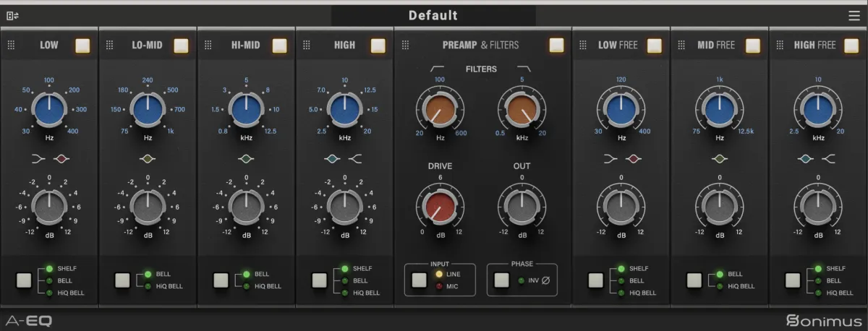Grab the HI-MID band drag handle dots
868x331 pixels.
208,46
